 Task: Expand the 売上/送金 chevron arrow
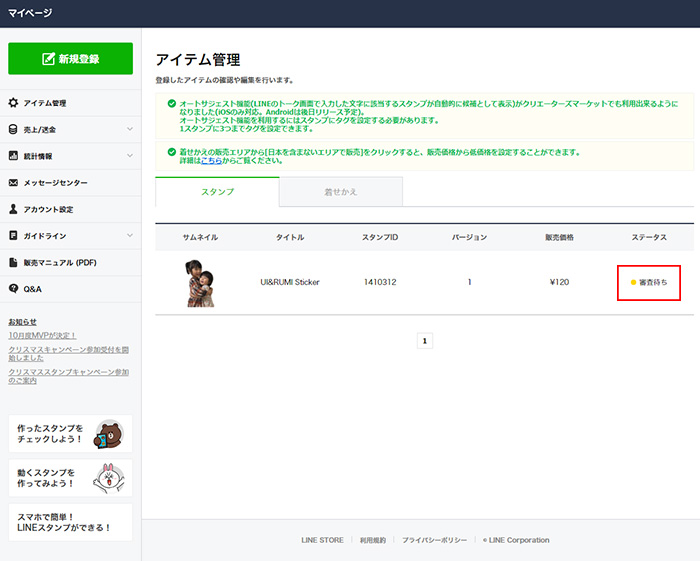pyautogui.click(x=129, y=129)
